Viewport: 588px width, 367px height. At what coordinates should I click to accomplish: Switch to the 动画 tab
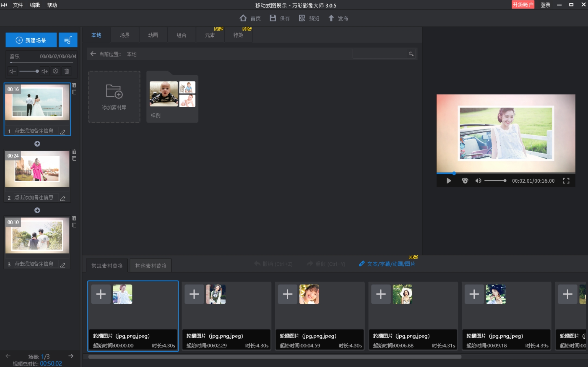point(153,35)
